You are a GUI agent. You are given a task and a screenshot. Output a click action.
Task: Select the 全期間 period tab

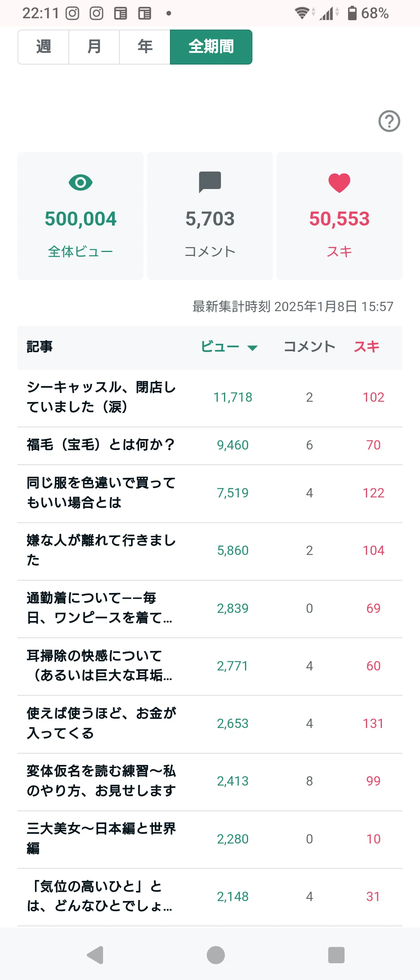[211, 47]
